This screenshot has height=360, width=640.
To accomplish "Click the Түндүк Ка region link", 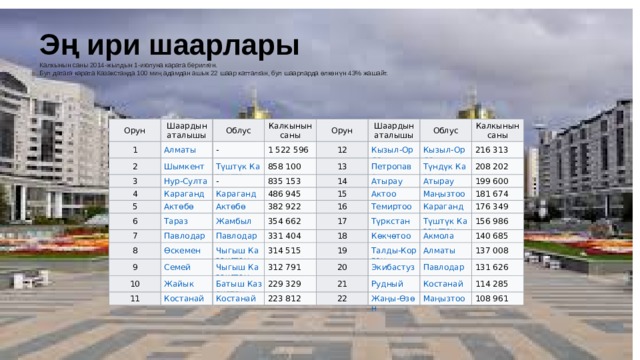I will click(444, 167).
